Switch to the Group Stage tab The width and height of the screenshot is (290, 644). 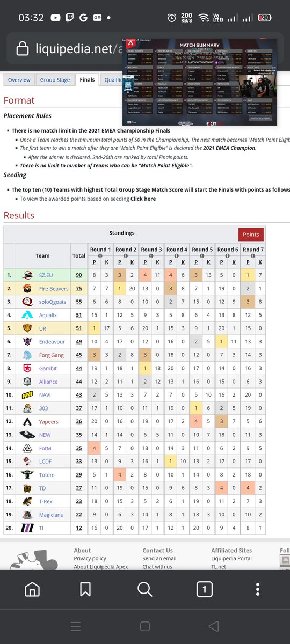55,79
